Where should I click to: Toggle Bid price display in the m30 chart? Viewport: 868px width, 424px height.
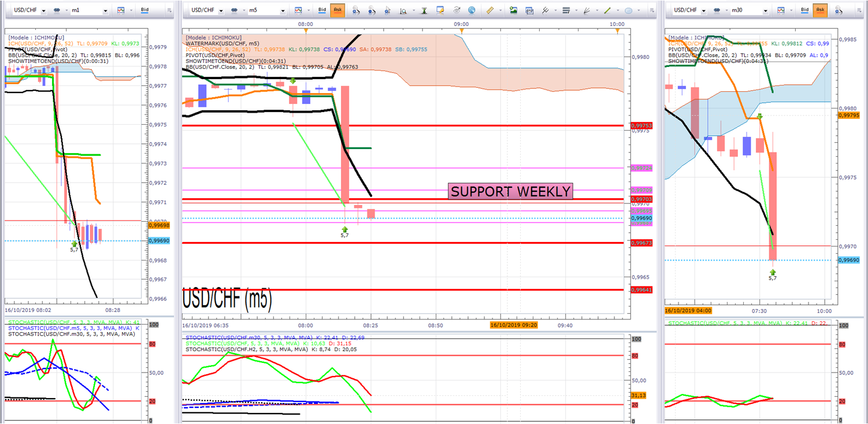pos(805,10)
